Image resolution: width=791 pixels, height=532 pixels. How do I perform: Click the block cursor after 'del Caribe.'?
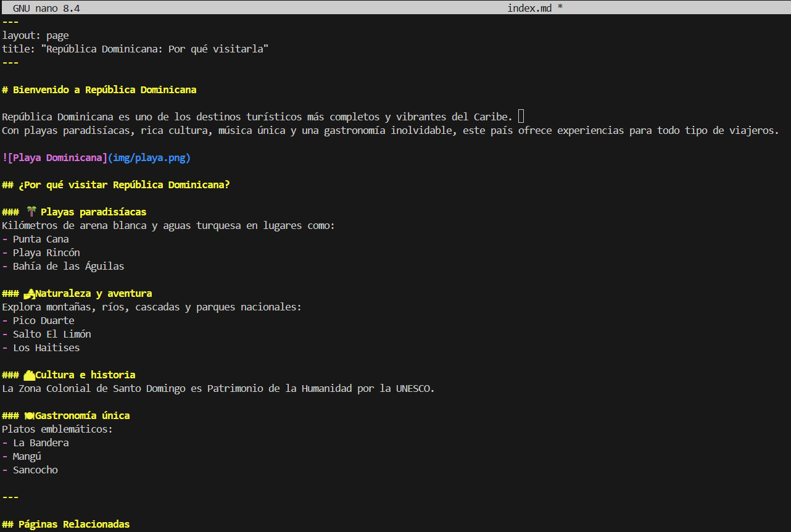tap(521, 117)
